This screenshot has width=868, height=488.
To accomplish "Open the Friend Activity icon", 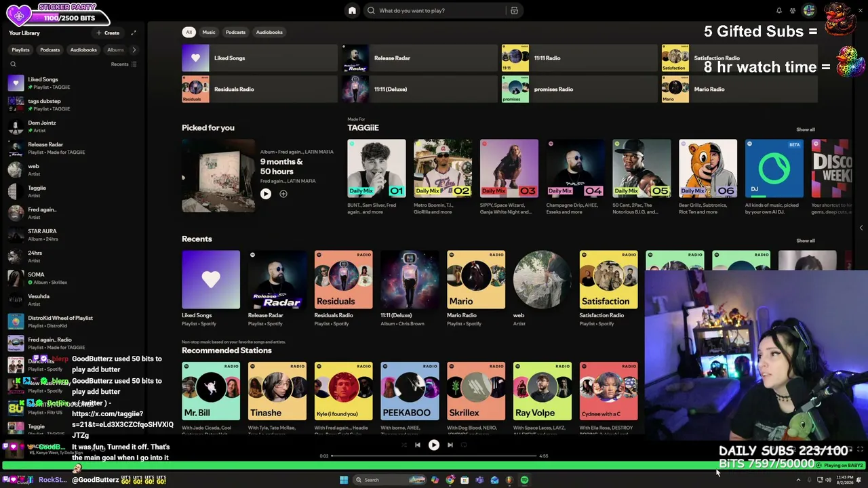I will point(793,10).
